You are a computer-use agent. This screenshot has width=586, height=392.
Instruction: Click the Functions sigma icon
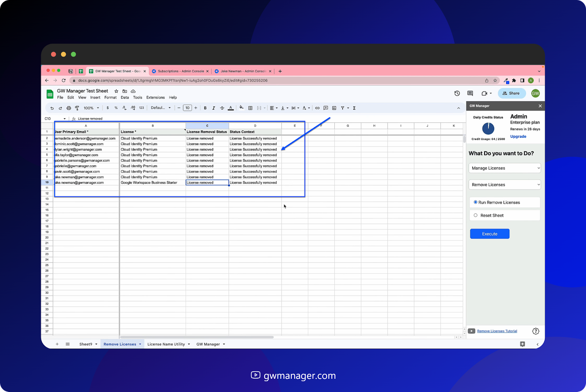click(x=354, y=108)
